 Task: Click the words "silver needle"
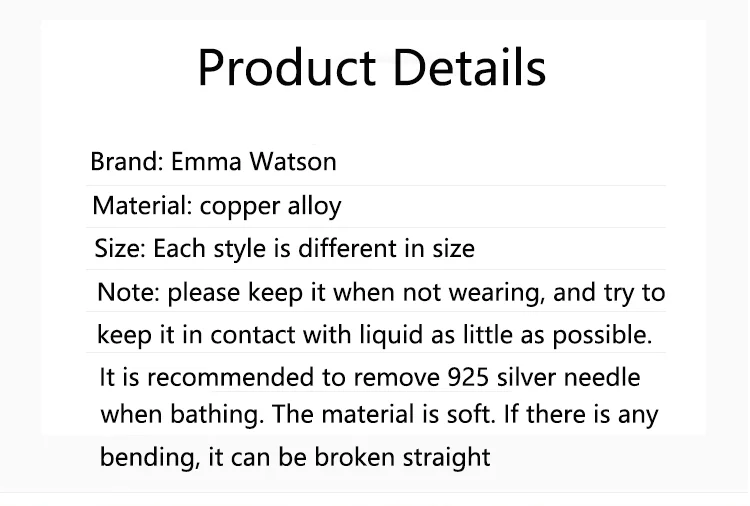[x=569, y=377]
